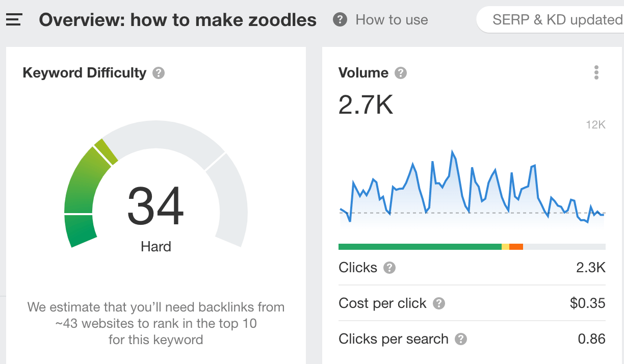Open the Volume card options kebab menu
Image resolution: width=624 pixels, height=364 pixels.
click(x=596, y=72)
